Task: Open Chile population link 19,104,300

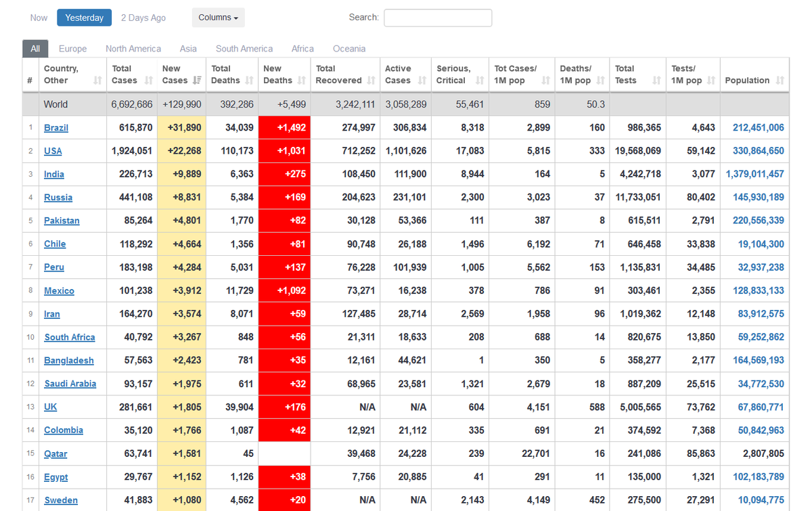Action: 761,244
